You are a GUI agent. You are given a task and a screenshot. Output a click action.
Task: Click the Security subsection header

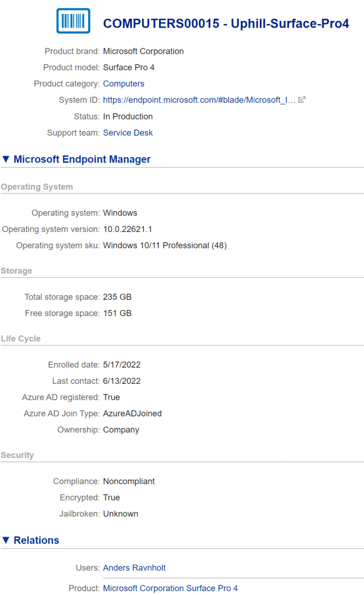(17, 455)
